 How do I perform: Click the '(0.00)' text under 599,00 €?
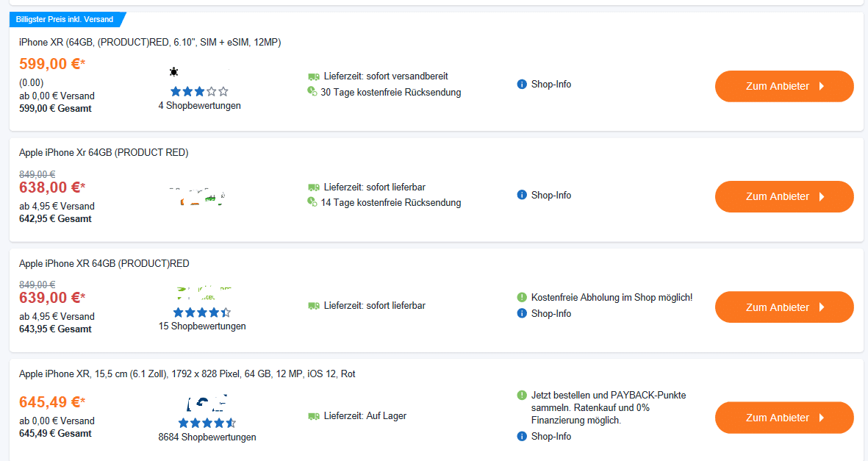click(31, 82)
